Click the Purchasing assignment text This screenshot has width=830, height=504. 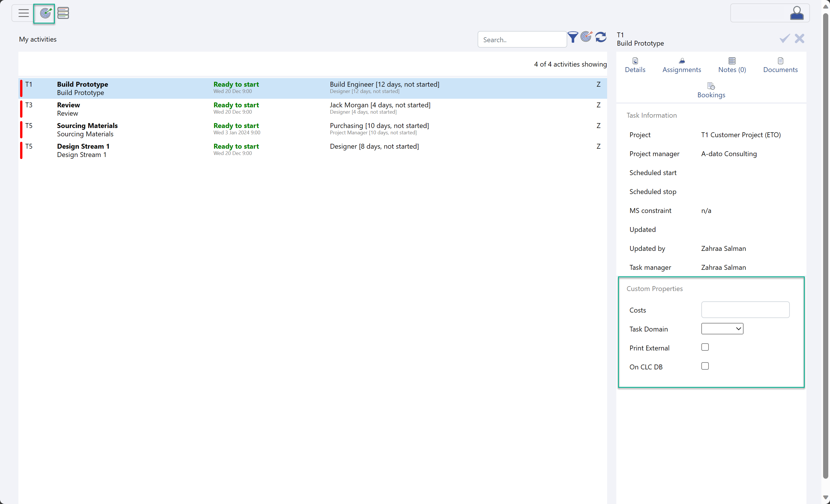click(x=379, y=126)
